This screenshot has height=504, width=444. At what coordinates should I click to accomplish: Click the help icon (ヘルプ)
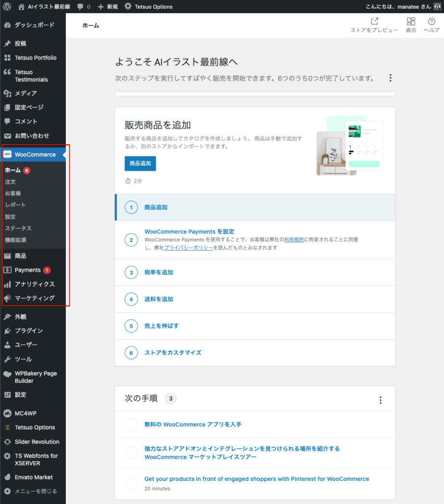431,22
